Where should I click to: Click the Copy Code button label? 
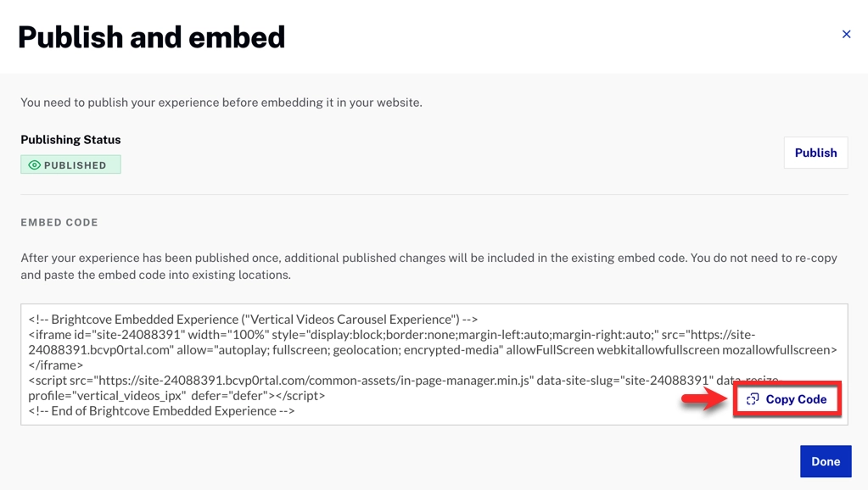pos(796,399)
